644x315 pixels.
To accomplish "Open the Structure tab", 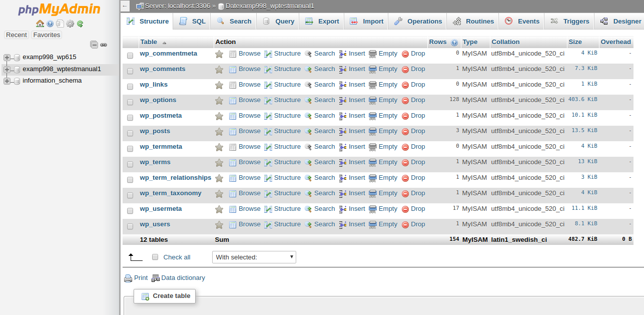I will point(147,22).
